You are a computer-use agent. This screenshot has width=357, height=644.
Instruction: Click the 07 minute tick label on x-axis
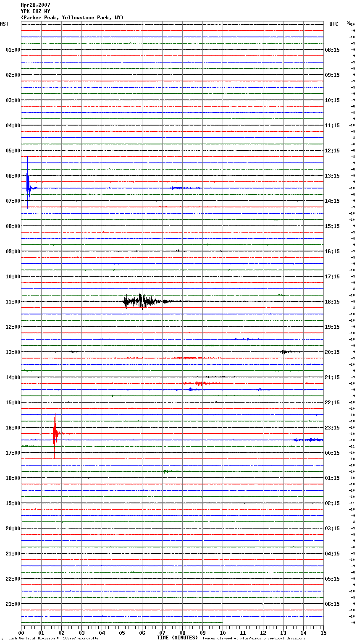162,633
